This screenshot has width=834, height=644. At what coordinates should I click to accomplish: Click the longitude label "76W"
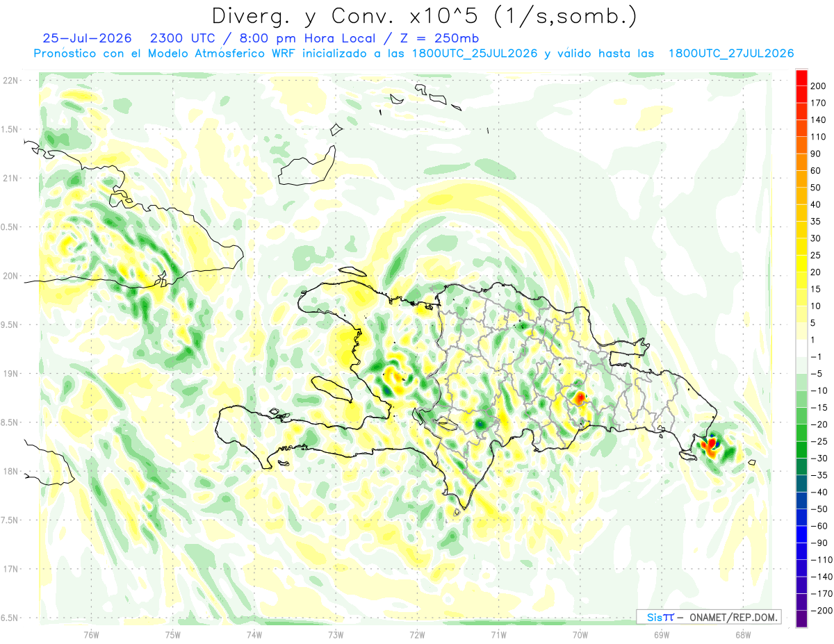(91, 634)
